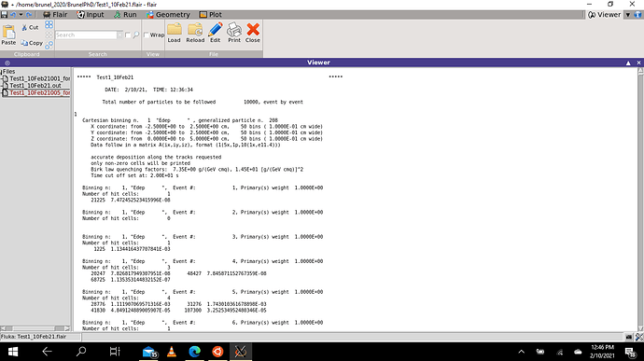Image resolution: width=644 pixels, height=361 pixels.
Task: Click the file list horizontal scrollbar
Action: (35, 328)
